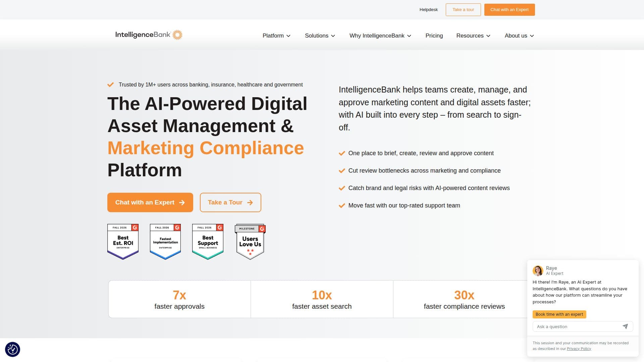This screenshot has height=362, width=644.
Task: Click 'Catch brand and legal risks' text
Action: (429, 188)
